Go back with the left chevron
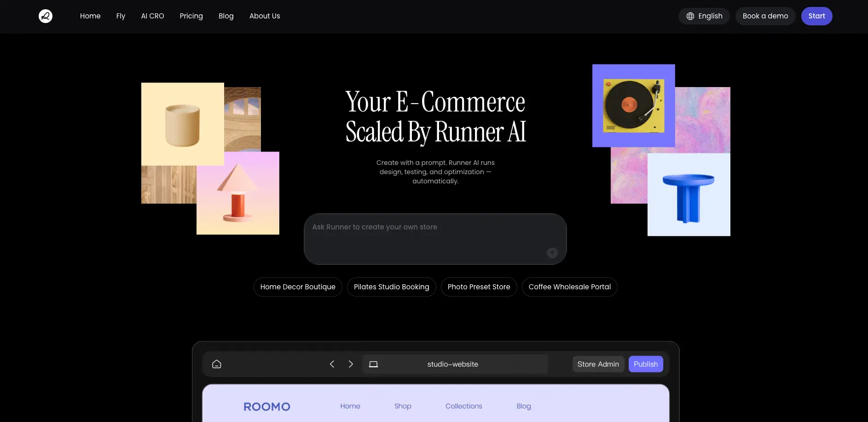 (x=332, y=364)
